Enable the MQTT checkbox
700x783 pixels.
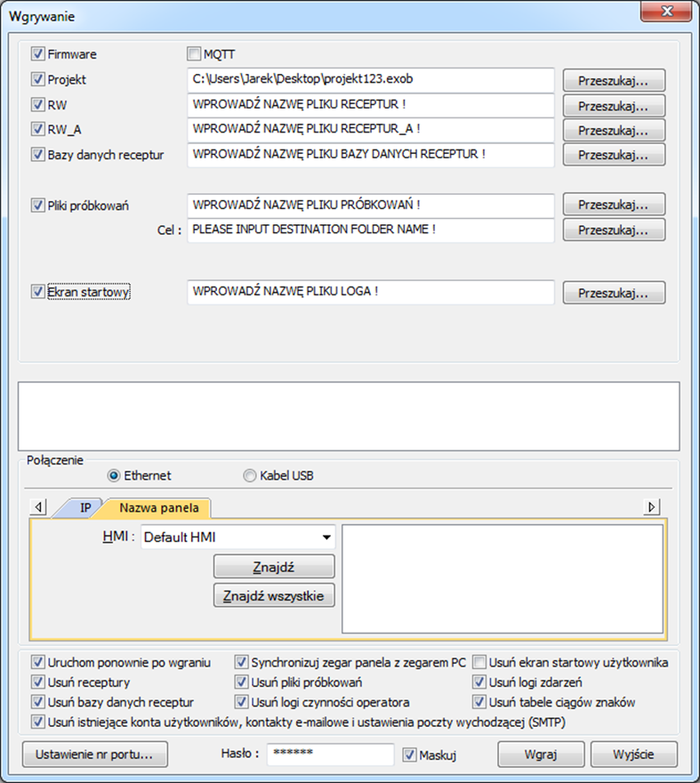coord(194,53)
